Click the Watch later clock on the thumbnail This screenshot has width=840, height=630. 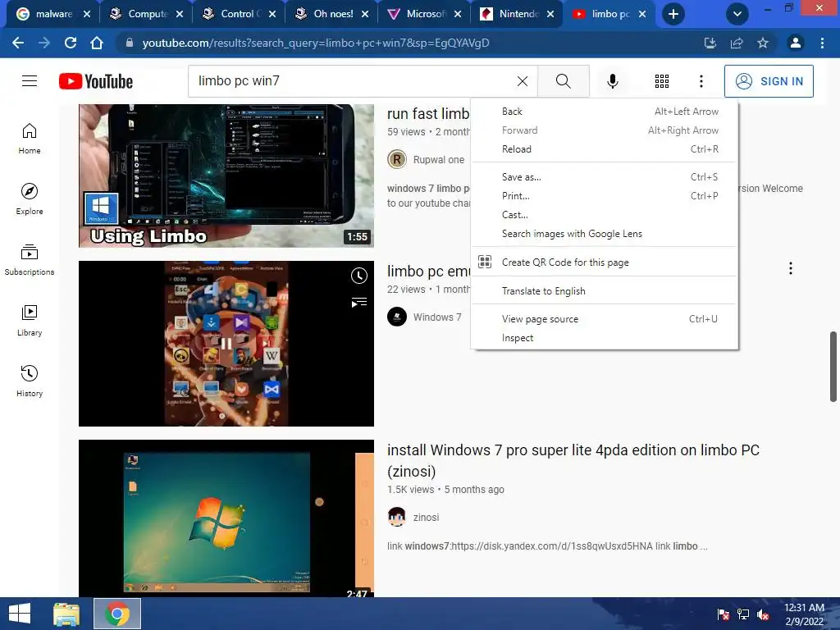pos(359,276)
